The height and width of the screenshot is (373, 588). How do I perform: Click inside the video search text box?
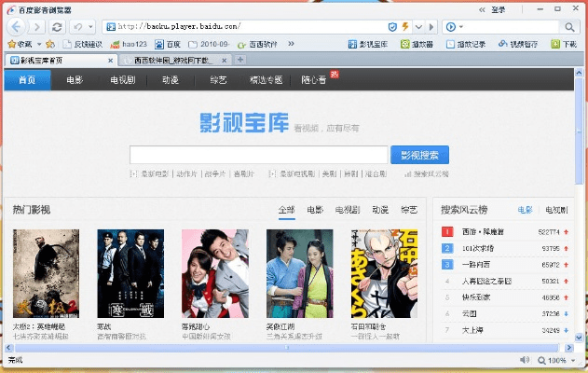(x=258, y=155)
